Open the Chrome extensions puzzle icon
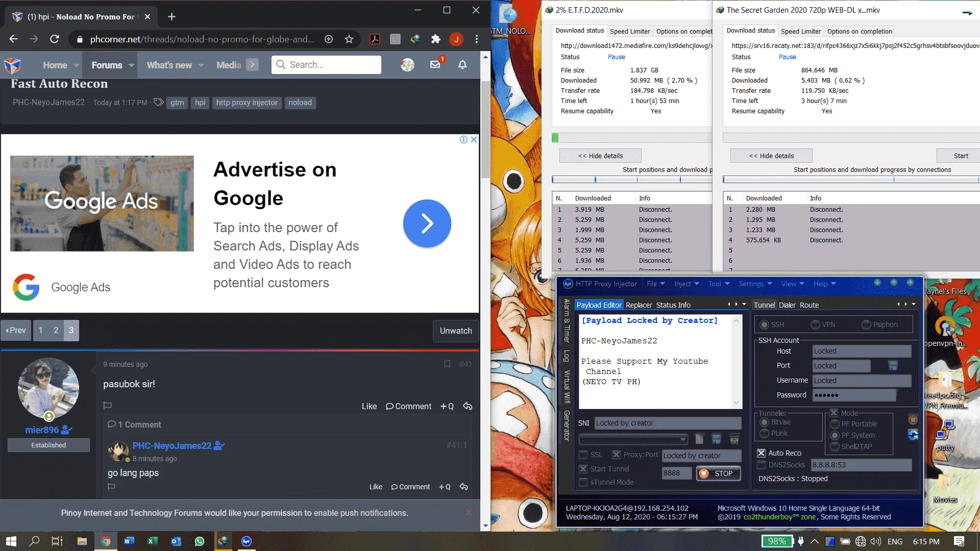Image resolution: width=980 pixels, height=551 pixels. click(436, 39)
